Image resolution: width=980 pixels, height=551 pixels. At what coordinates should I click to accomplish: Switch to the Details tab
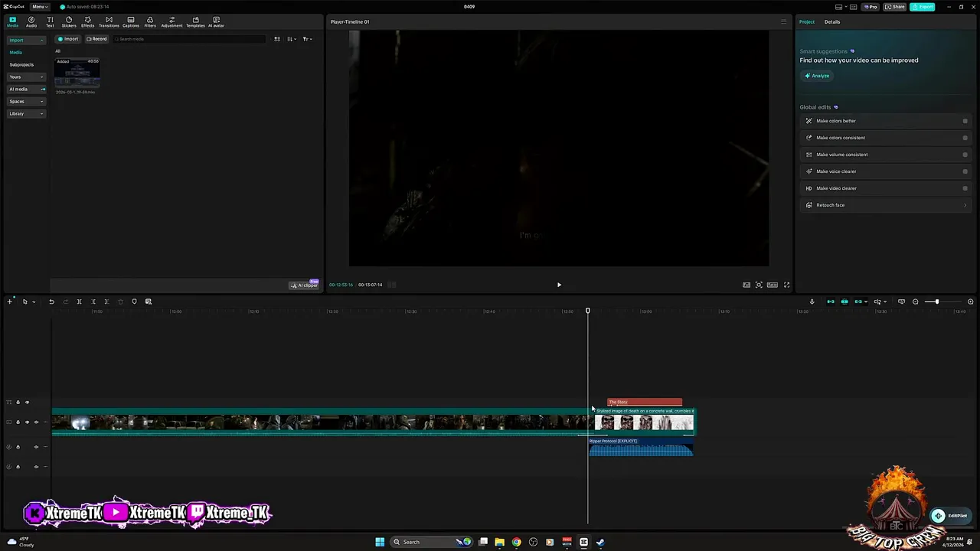(x=832, y=21)
